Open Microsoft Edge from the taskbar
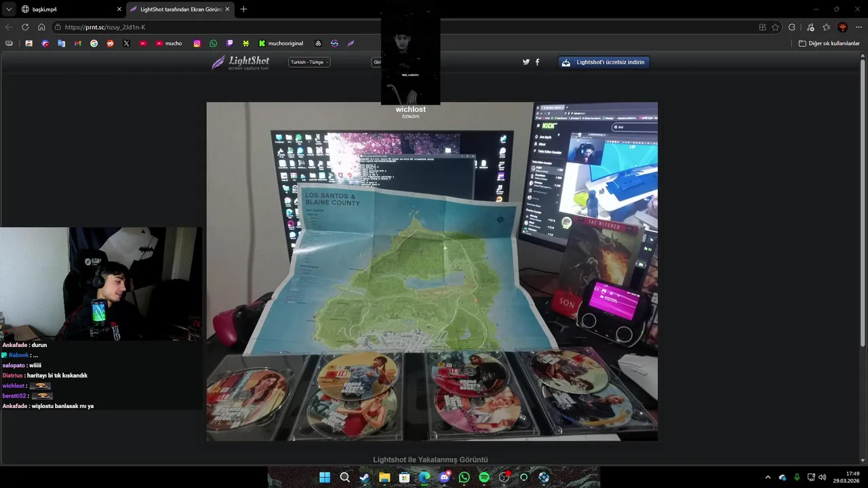Image resolution: width=868 pixels, height=488 pixels. coord(425,477)
